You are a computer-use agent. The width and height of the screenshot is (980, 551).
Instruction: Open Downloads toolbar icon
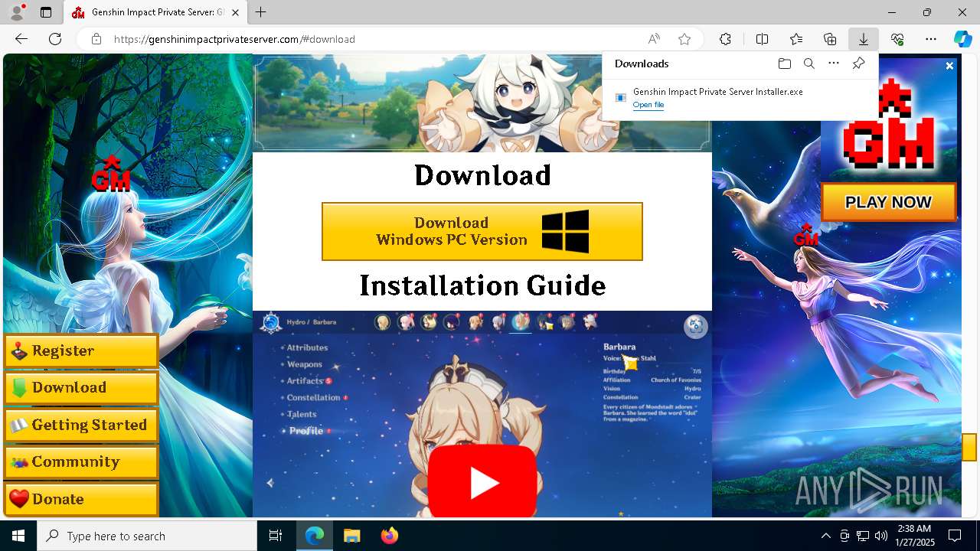point(864,39)
